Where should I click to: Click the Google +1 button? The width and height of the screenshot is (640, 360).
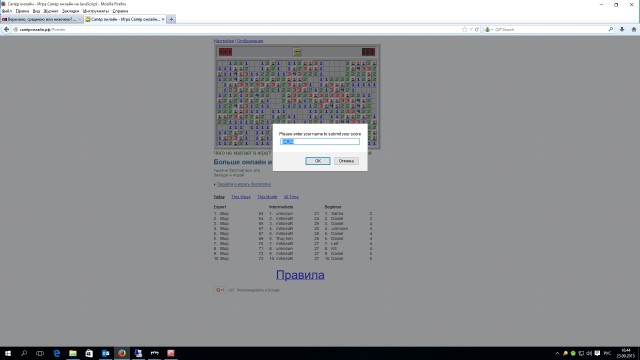(x=220, y=290)
